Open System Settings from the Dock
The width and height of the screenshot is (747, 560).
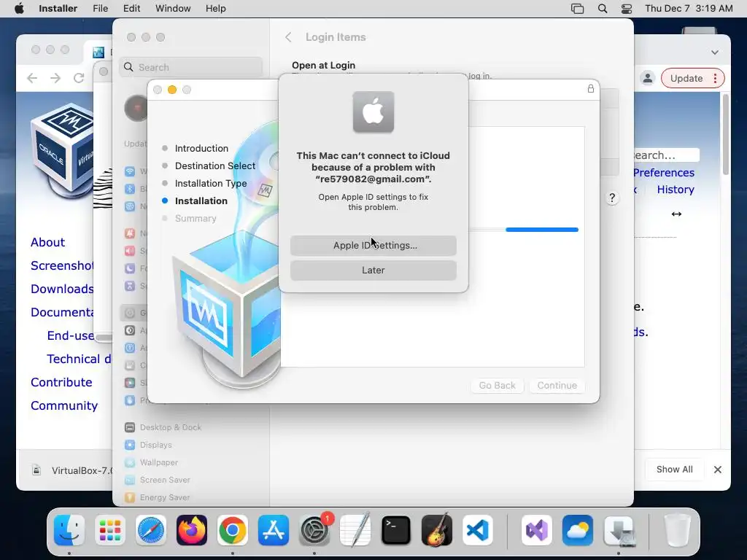pos(314,530)
